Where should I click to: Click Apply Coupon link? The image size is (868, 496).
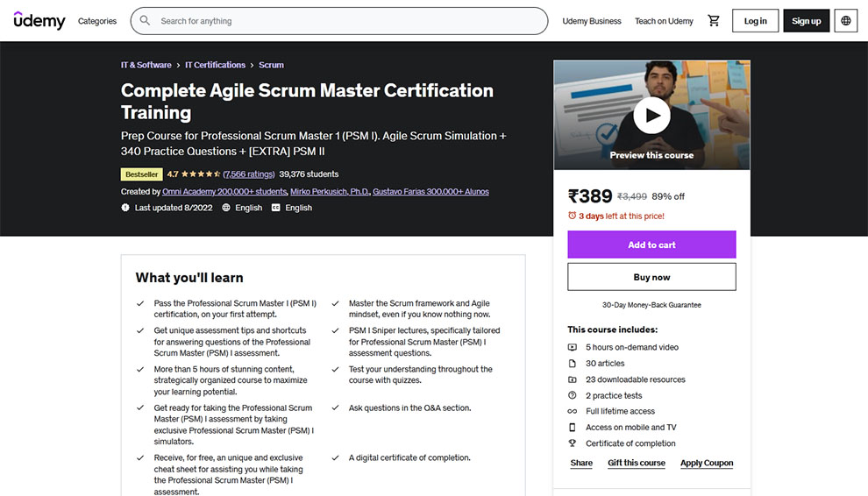click(x=707, y=463)
